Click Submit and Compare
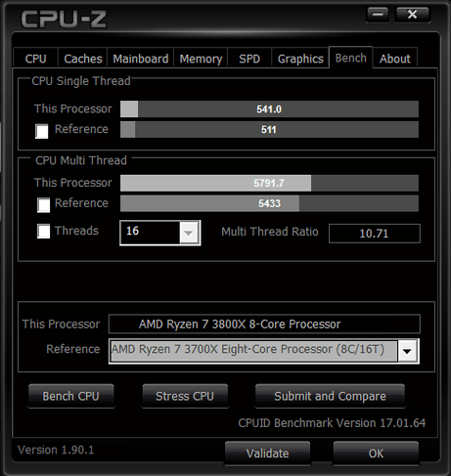The height and width of the screenshot is (476, 451). tap(330, 396)
